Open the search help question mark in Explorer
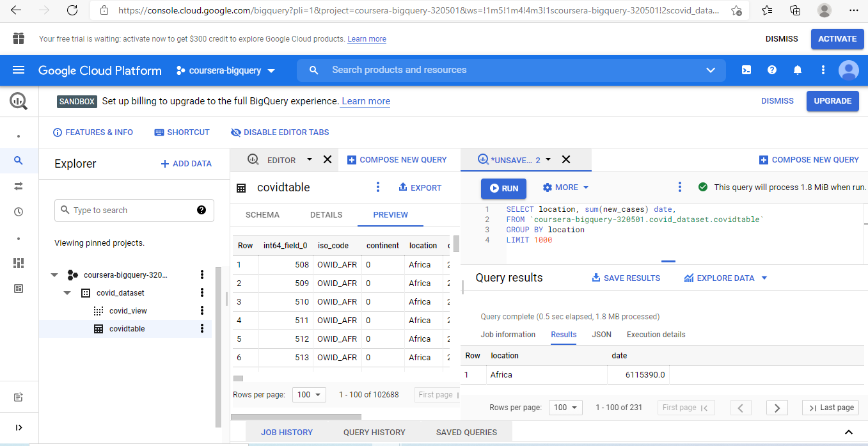The image size is (868, 446). click(x=201, y=210)
